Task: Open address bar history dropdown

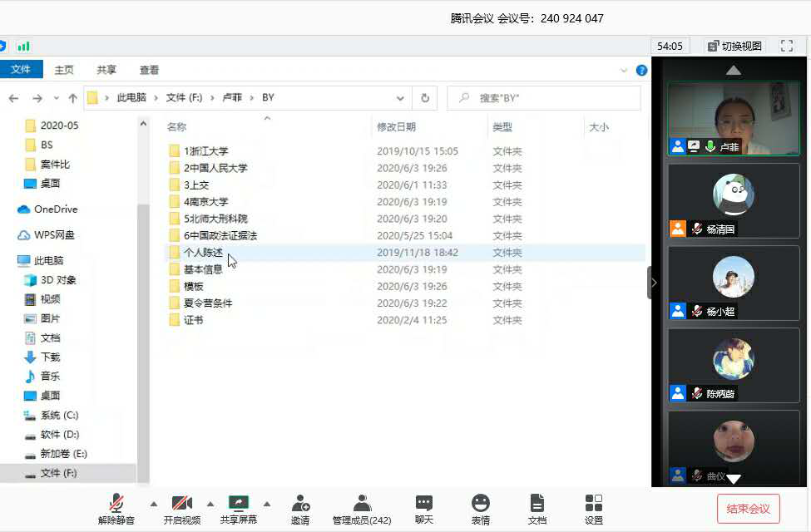Action: tap(400, 98)
